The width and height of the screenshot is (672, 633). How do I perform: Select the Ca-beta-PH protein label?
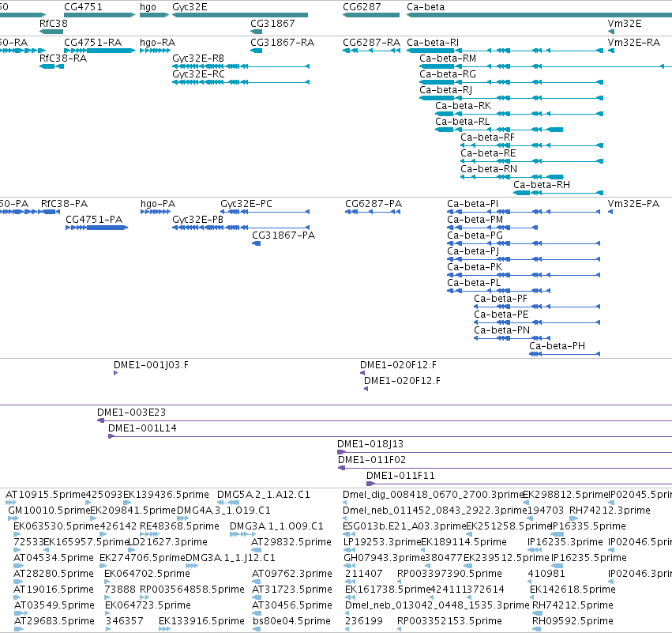557,346
